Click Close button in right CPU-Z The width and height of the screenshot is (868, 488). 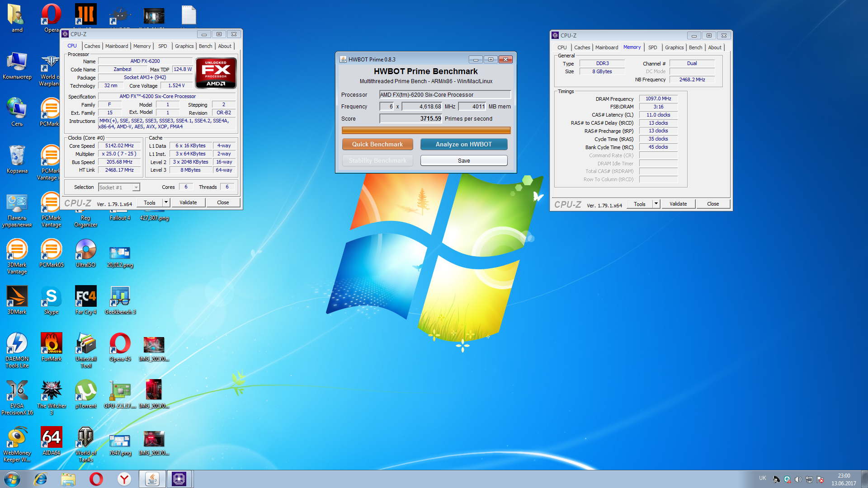[x=713, y=204]
